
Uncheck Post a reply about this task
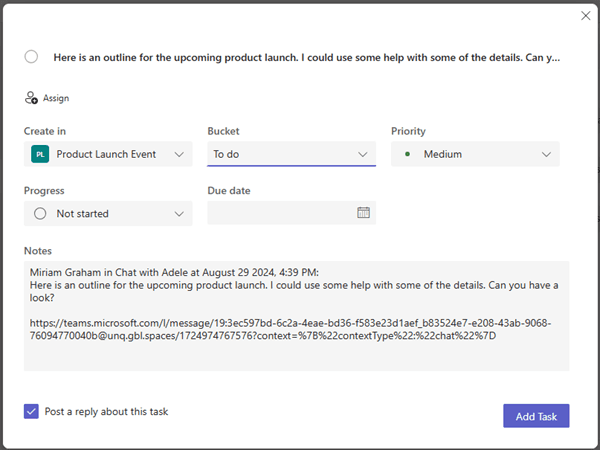(x=31, y=411)
